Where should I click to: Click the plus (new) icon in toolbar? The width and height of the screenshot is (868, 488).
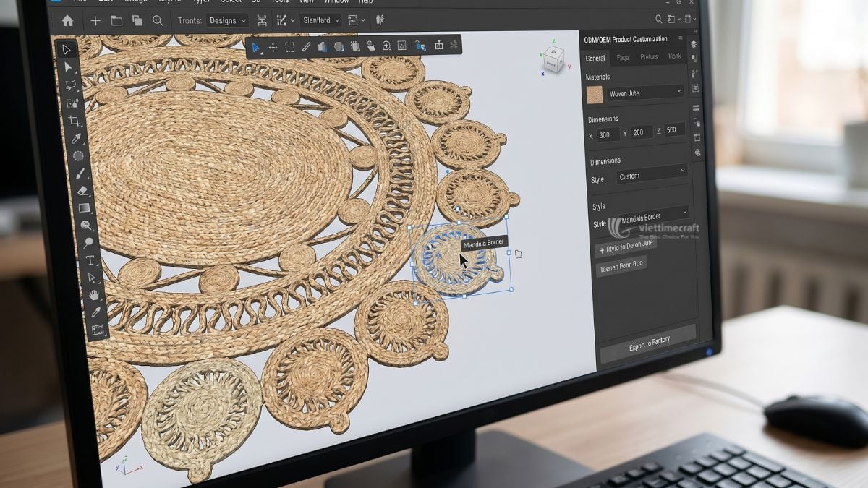point(95,20)
